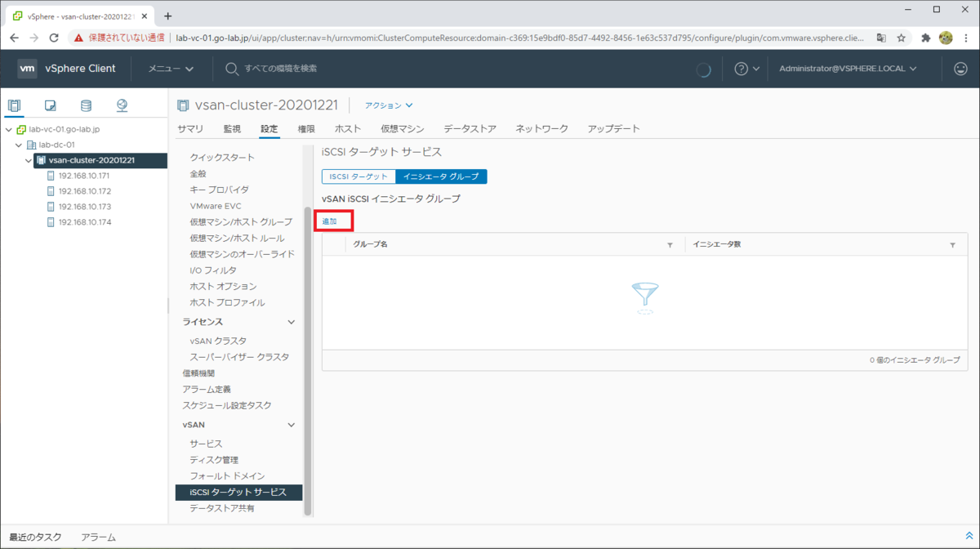This screenshot has height=549, width=980.
Task: Switch to 監視 tab
Action: (232, 128)
